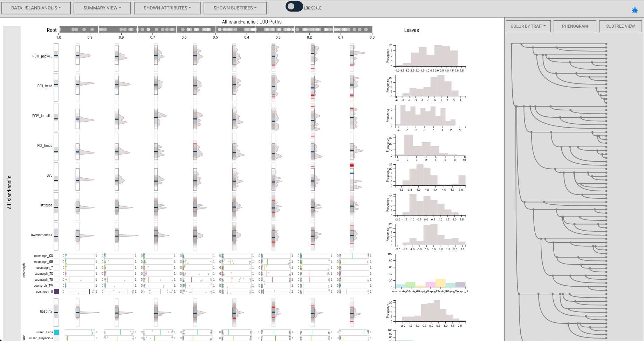Click the hostility attribute label
644x341 pixels.
click(46, 311)
